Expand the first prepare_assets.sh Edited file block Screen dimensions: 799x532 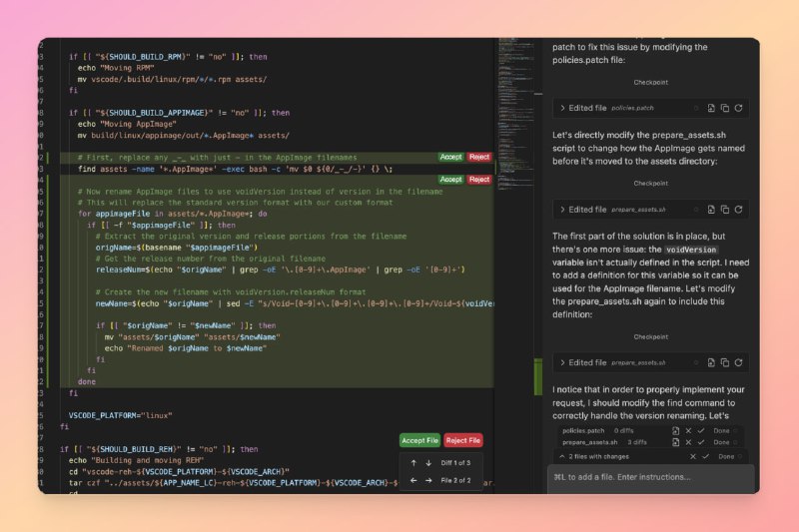coord(562,210)
